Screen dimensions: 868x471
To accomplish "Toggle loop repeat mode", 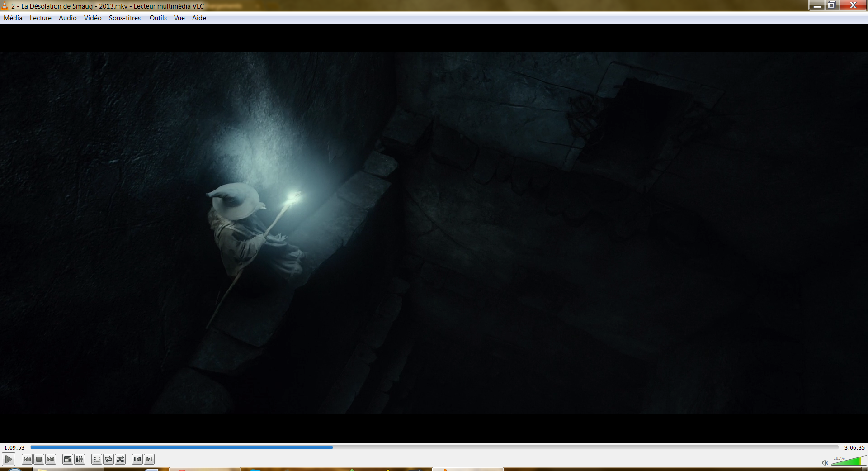I will pyautogui.click(x=108, y=459).
